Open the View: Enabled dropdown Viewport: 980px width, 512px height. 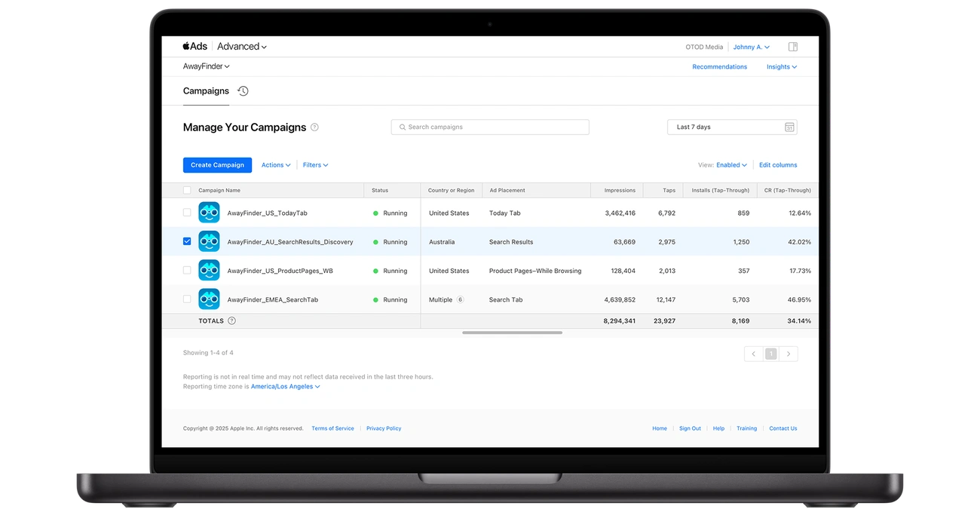point(731,165)
